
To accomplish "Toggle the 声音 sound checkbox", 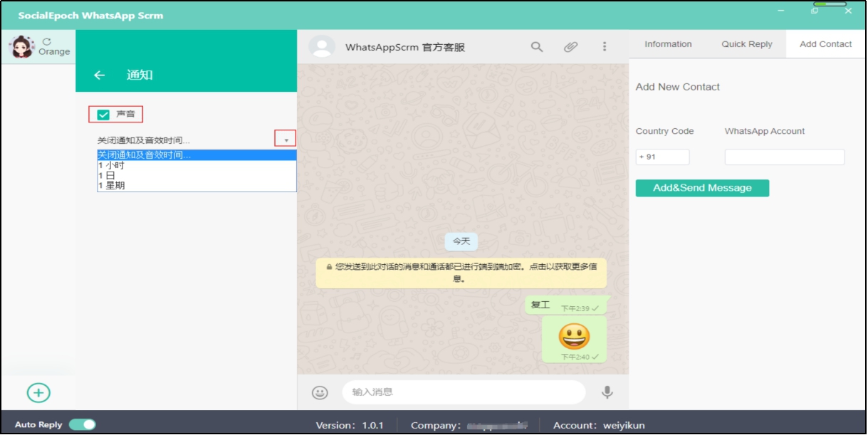I will 103,115.
